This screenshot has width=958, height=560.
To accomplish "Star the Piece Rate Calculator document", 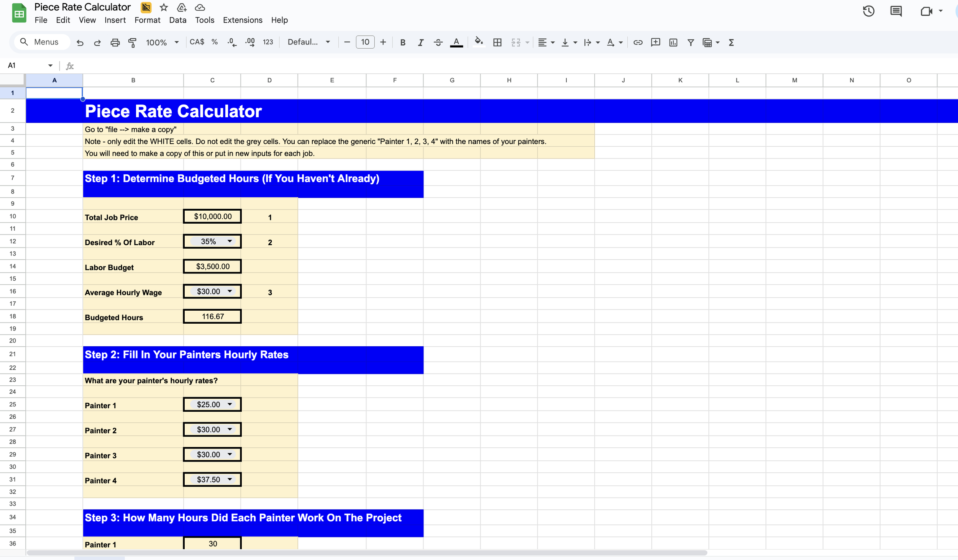I will pyautogui.click(x=164, y=7).
